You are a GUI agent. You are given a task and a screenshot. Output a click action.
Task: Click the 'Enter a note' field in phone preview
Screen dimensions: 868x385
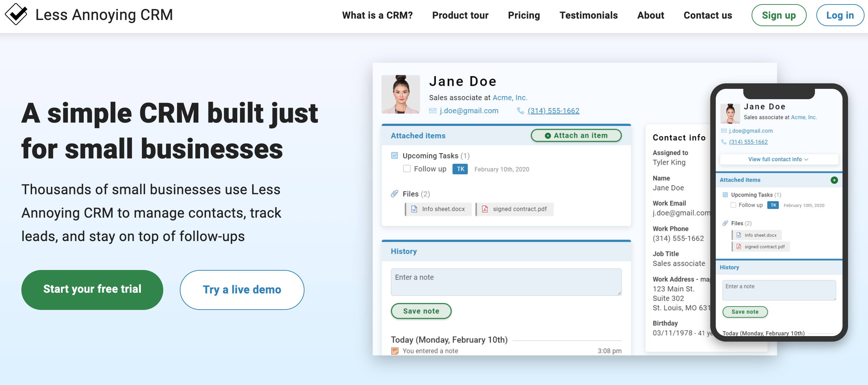[x=779, y=290]
